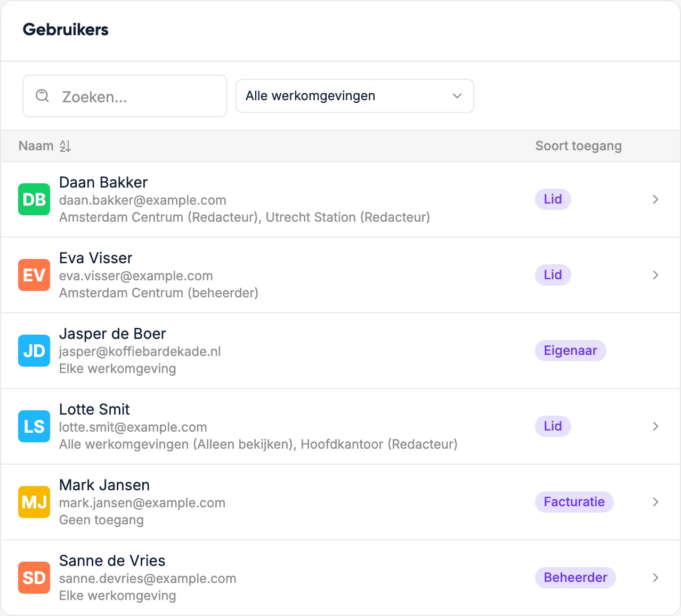The height and width of the screenshot is (616, 681).
Task: Select the name Jasper de Boer
Action: pyautogui.click(x=112, y=334)
